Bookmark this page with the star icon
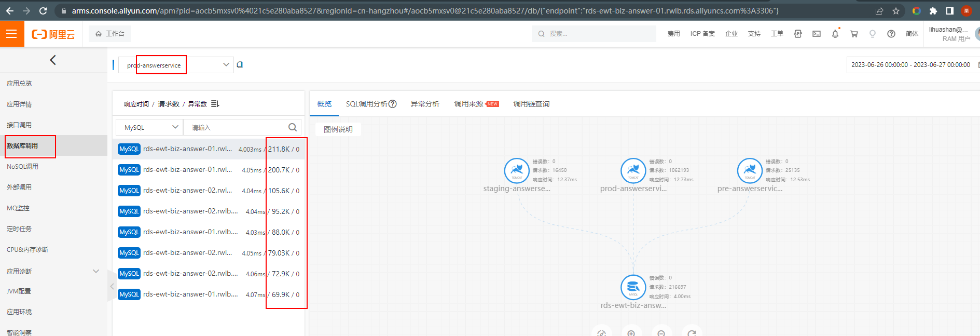This screenshot has height=336, width=980. (x=896, y=11)
